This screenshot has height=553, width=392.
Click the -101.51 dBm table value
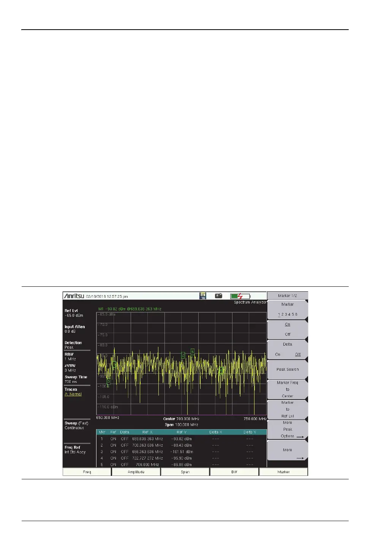coord(182,452)
